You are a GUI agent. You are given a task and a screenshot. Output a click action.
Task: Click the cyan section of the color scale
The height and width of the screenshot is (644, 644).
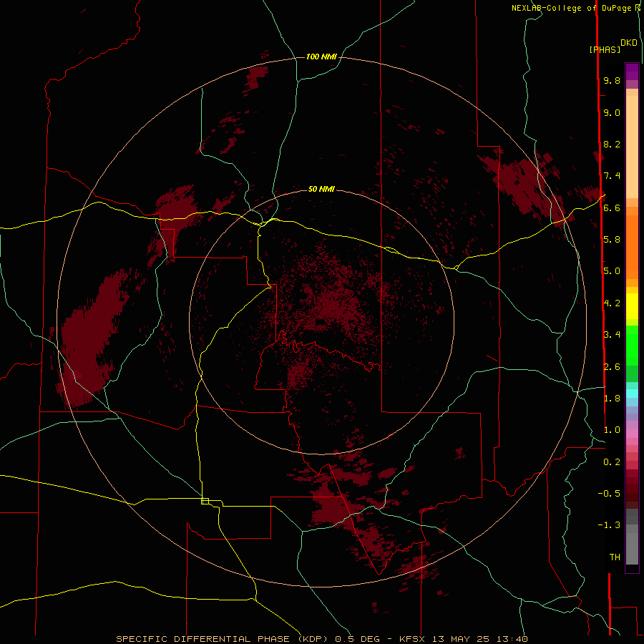[x=632, y=394]
